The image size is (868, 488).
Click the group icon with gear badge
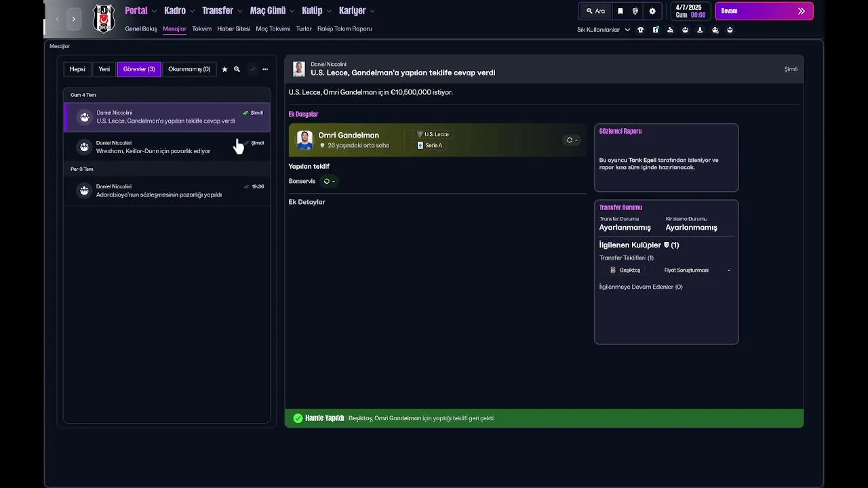(715, 30)
